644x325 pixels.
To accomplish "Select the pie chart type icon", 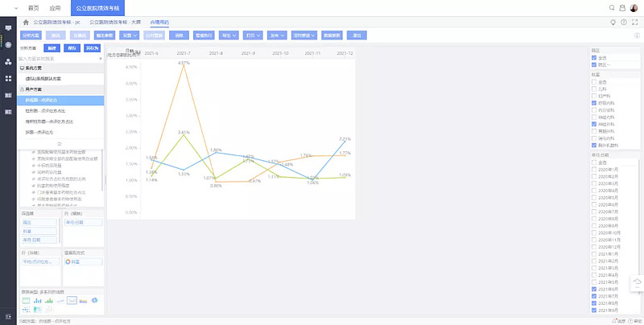I will [94, 300].
